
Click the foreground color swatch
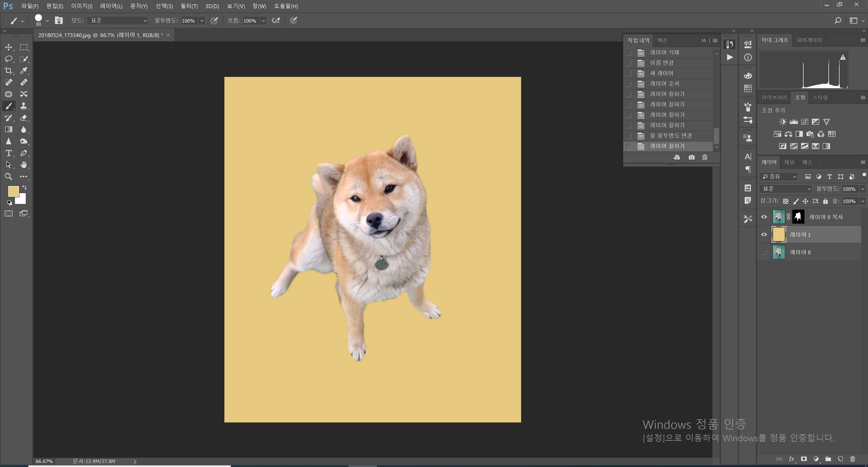[x=13, y=191]
